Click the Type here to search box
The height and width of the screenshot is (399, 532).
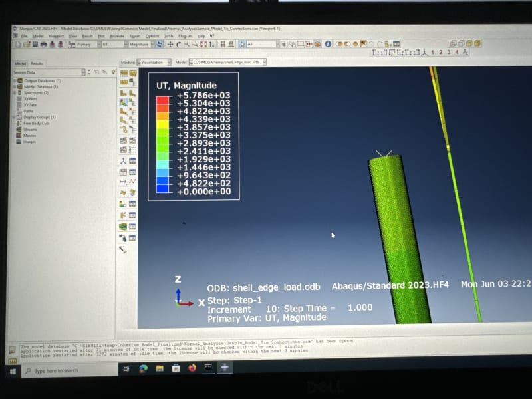(x=70, y=371)
